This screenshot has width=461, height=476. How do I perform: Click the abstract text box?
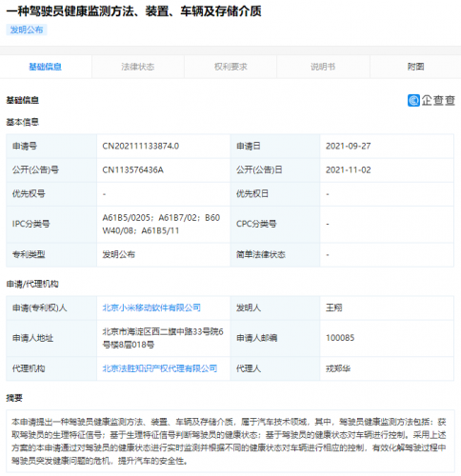[230, 441]
